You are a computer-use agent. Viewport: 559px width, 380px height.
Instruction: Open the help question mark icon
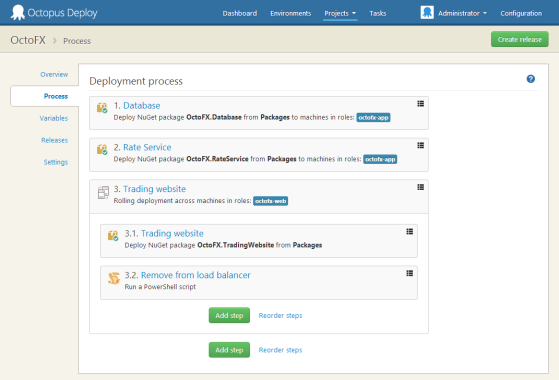click(530, 79)
